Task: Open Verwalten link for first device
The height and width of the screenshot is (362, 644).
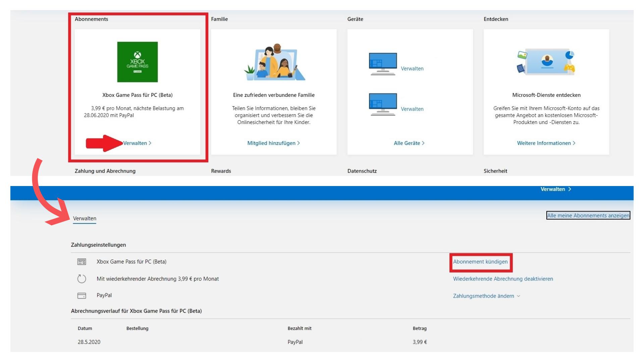Action: pos(412,69)
